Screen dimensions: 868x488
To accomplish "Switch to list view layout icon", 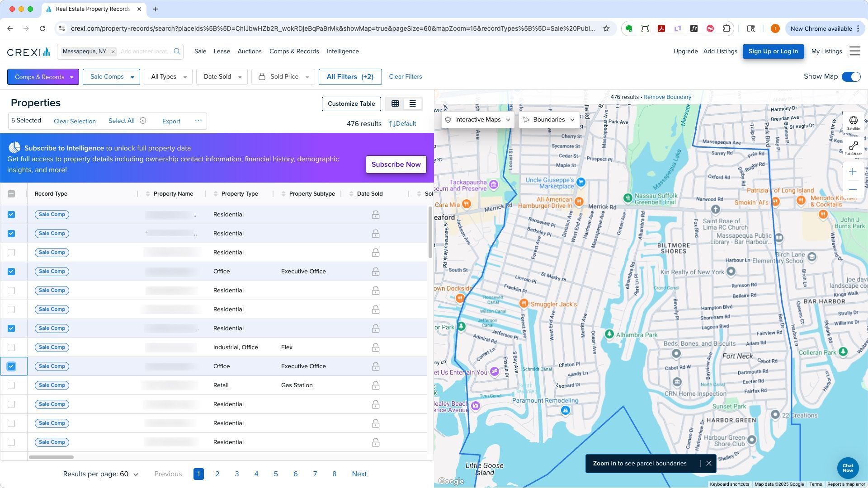I will click(x=412, y=104).
